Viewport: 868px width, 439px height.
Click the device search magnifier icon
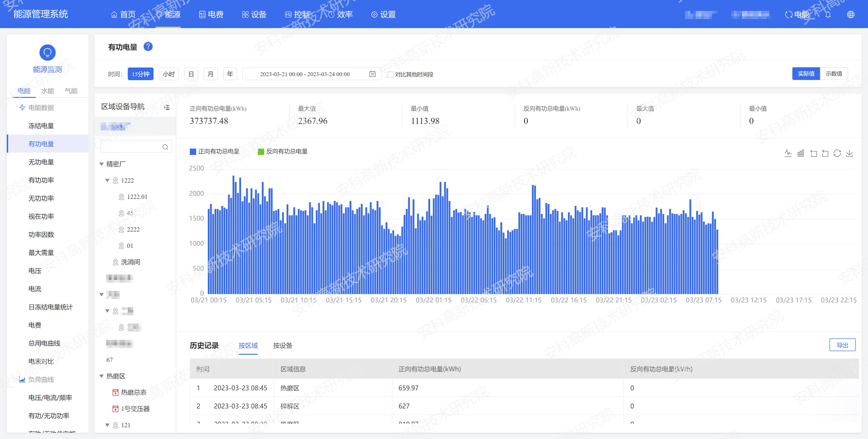(165, 147)
